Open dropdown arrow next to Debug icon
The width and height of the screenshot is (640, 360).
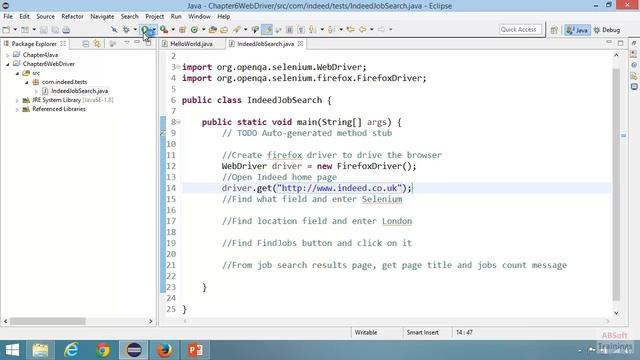[x=135, y=30]
